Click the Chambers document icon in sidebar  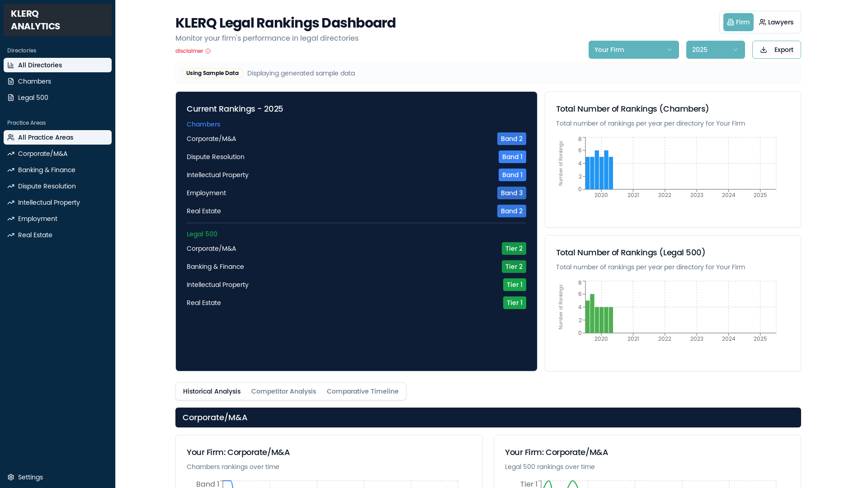pos(11,81)
